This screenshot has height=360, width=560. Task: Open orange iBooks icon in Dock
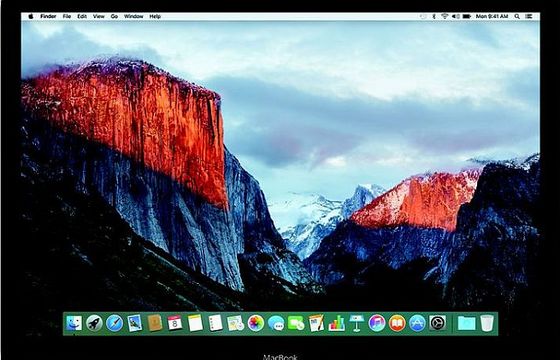pos(397,323)
